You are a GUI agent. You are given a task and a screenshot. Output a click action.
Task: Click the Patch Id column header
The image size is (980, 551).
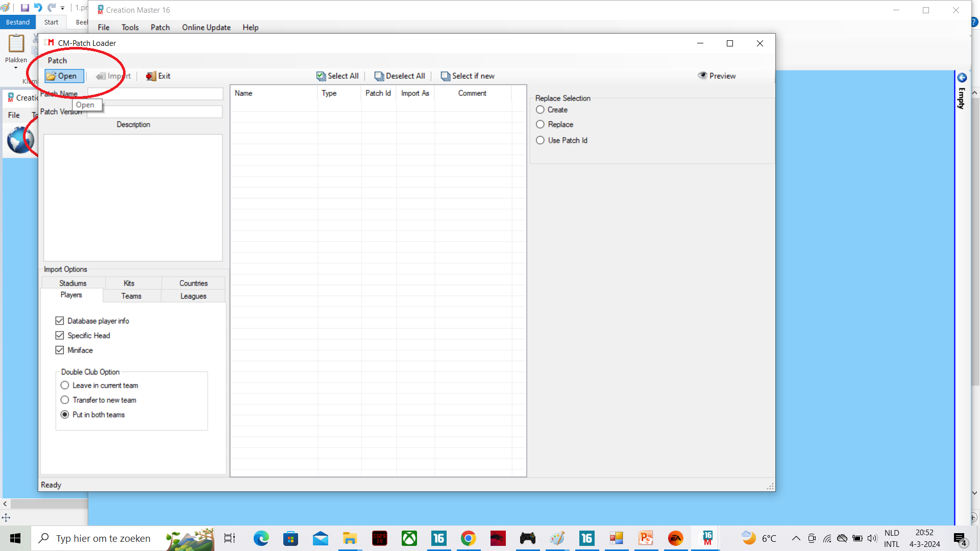click(378, 93)
